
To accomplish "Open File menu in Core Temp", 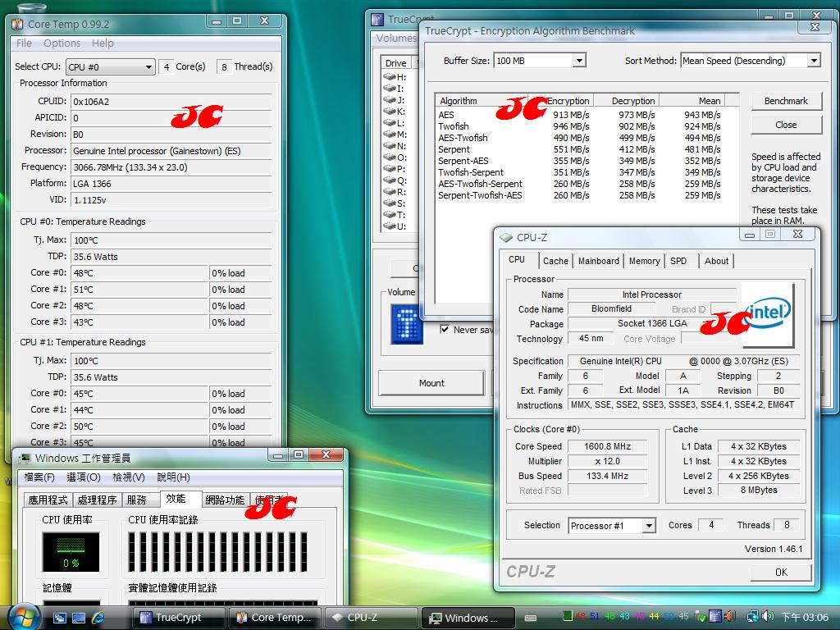I will (x=24, y=43).
